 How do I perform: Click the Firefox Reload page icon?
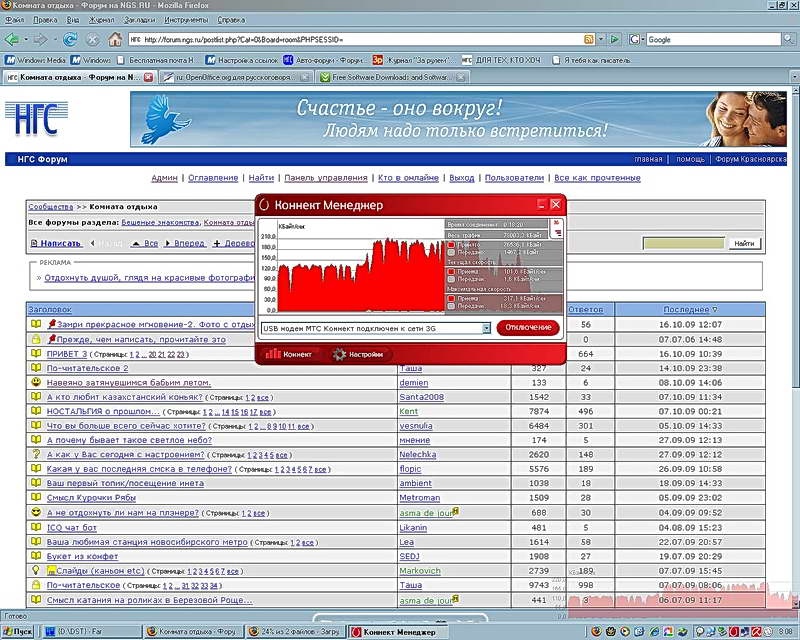tap(69, 39)
